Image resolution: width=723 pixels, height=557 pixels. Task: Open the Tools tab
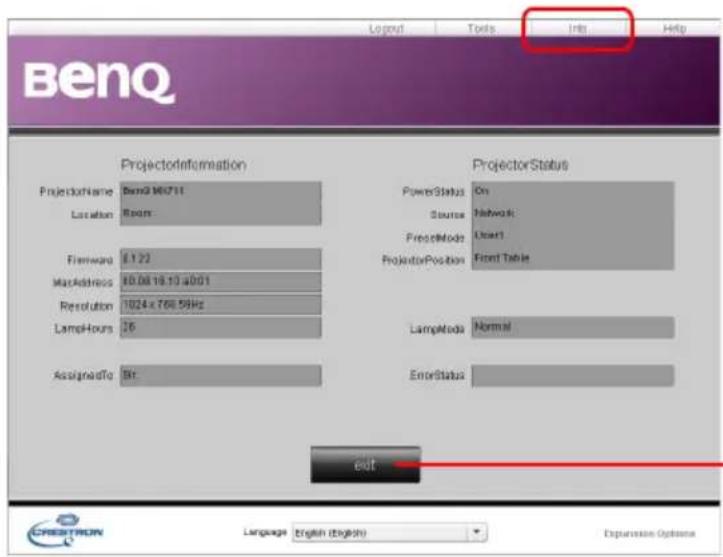[481, 29]
